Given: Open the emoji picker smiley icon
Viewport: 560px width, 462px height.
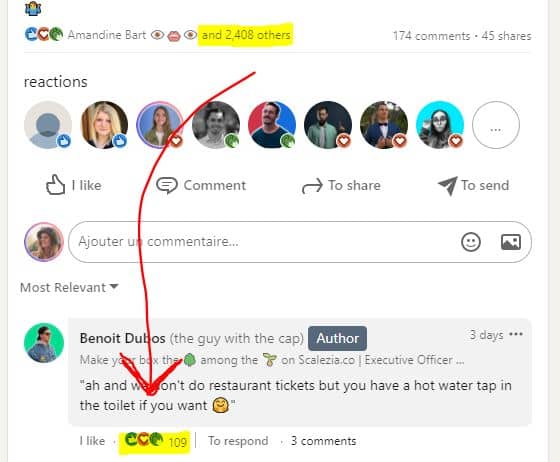Looking at the screenshot, I should point(471,242).
